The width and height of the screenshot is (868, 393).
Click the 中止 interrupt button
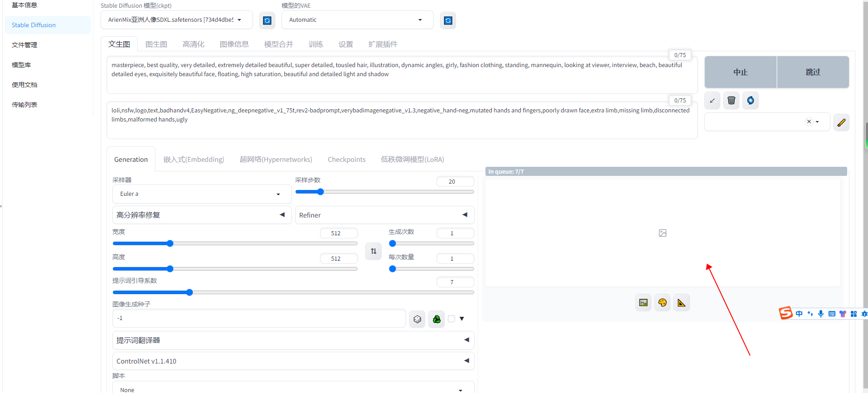(x=741, y=72)
